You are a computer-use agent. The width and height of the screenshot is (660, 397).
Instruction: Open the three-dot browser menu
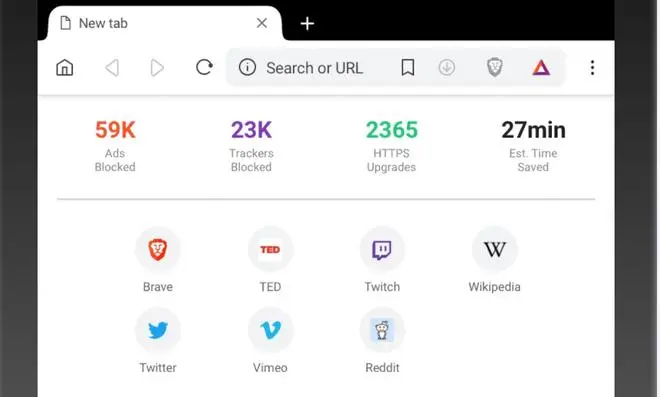click(592, 67)
